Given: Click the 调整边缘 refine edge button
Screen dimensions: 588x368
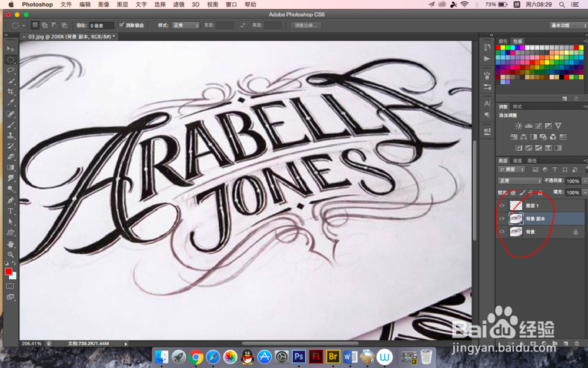Looking at the screenshot, I should tap(306, 25).
